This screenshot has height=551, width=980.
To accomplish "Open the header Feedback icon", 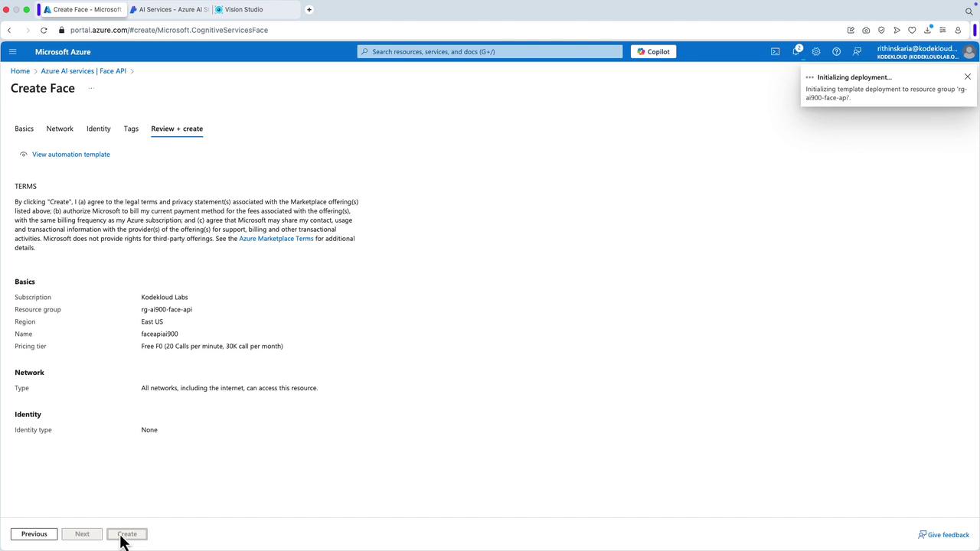I will (x=857, y=52).
